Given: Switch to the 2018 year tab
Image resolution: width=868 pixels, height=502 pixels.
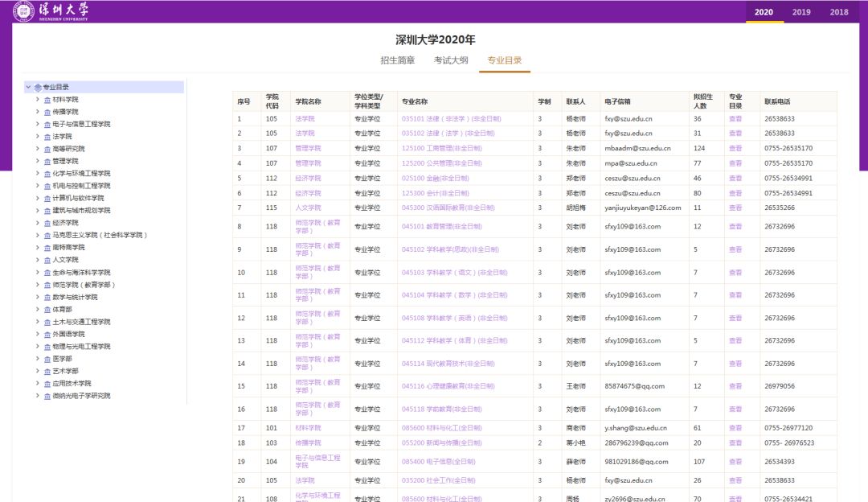Looking at the screenshot, I should pos(838,12).
